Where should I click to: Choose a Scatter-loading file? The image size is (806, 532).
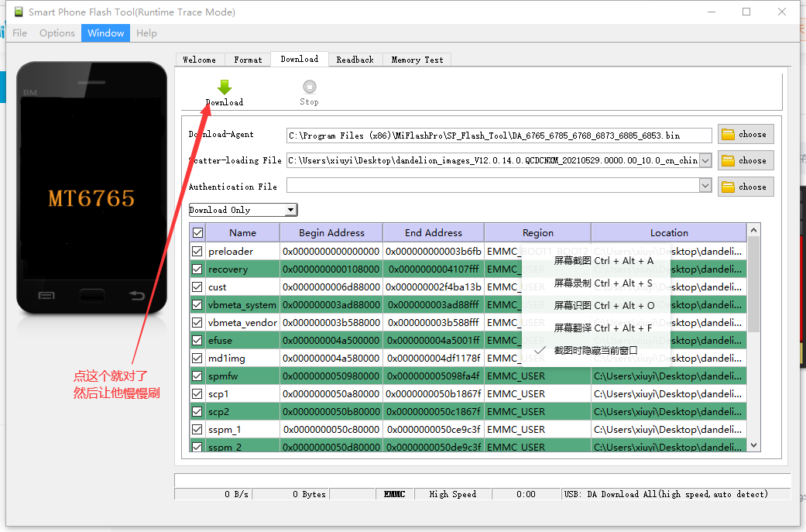click(746, 160)
